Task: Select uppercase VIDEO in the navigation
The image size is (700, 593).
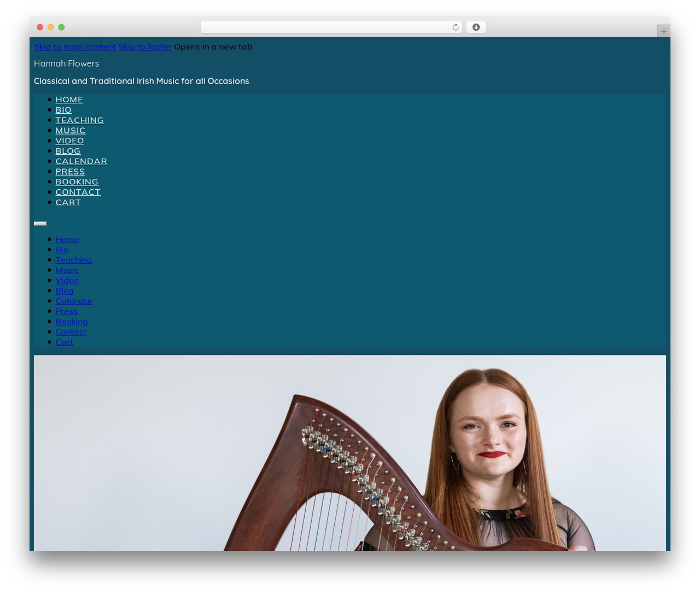Action: 70,141
